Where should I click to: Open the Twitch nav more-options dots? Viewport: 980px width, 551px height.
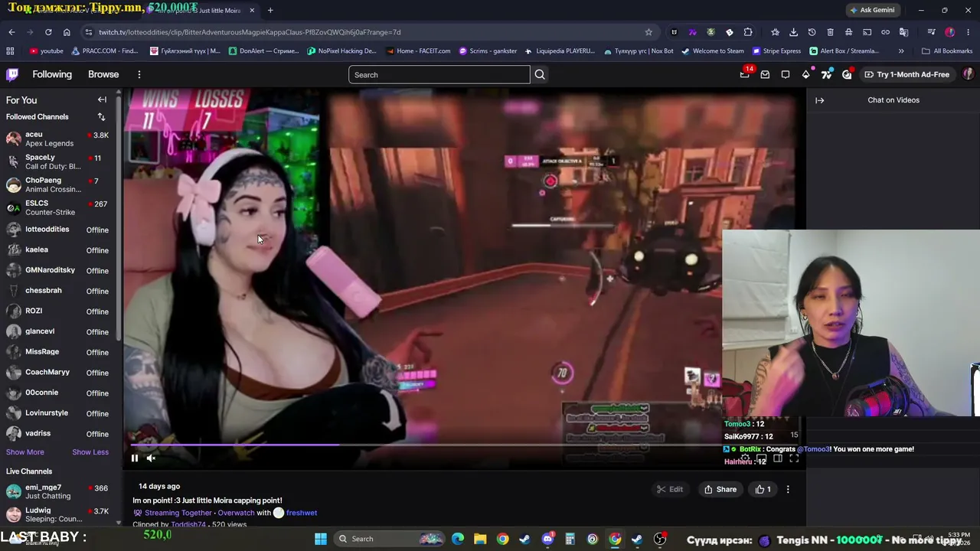click(x=139, y=74)
